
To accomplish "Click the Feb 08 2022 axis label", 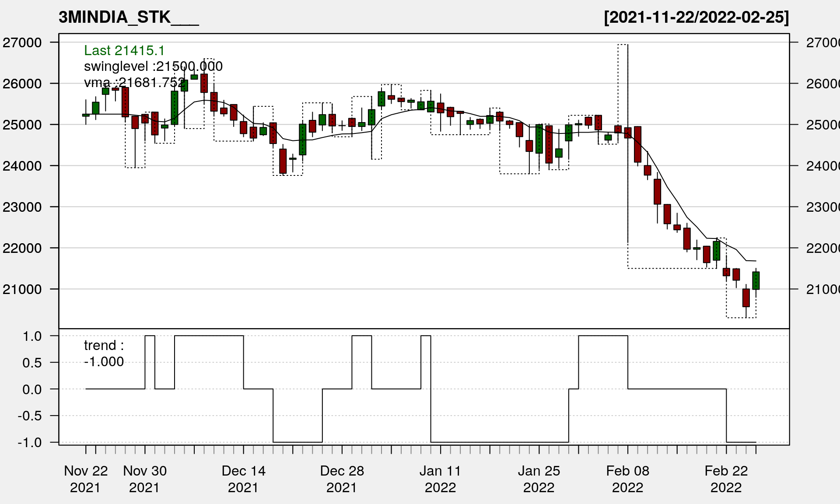I will click(627, 479).
